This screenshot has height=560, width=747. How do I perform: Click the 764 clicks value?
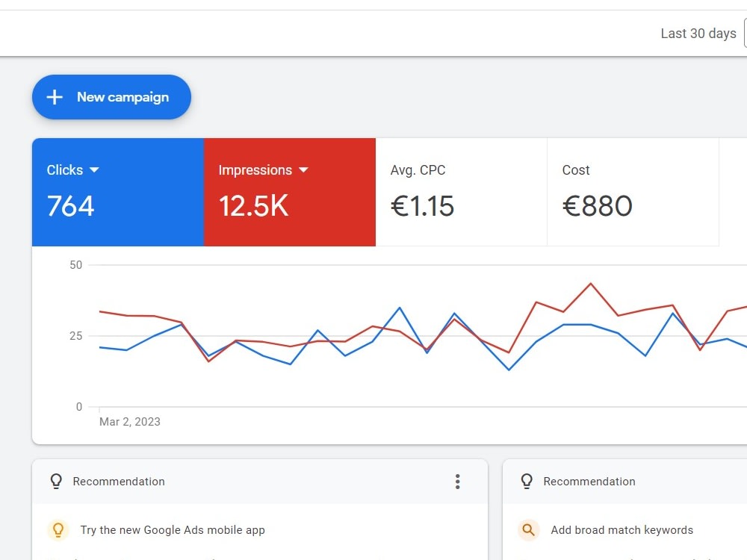coord(70,206)
